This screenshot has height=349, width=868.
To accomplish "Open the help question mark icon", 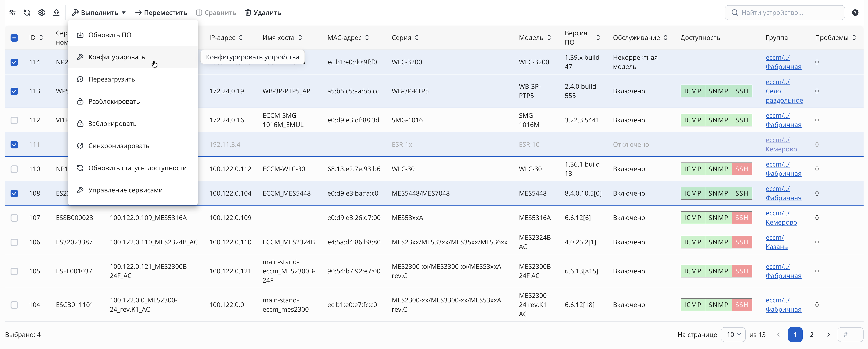I will tap(855, 13).
